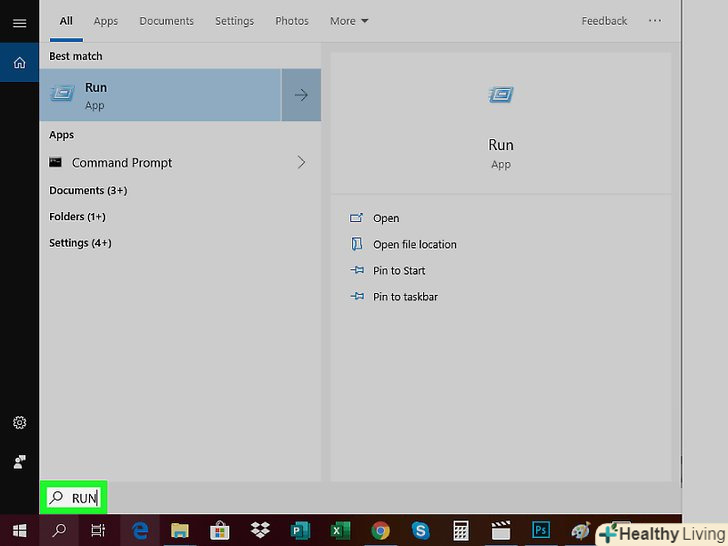
Task: Click the Open file location icon
Action: 356,244
